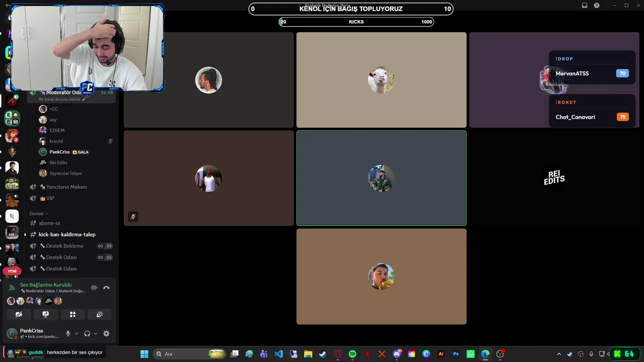Click muted mic icon on brown tile
644x362 pixels.
(133, 217)
